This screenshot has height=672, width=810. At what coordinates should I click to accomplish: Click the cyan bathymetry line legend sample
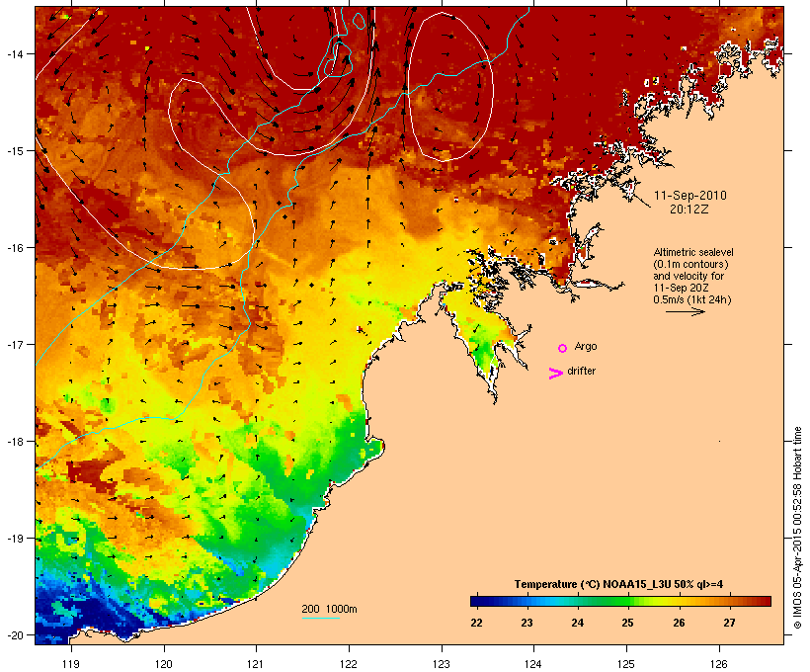[x=320, y=618]
